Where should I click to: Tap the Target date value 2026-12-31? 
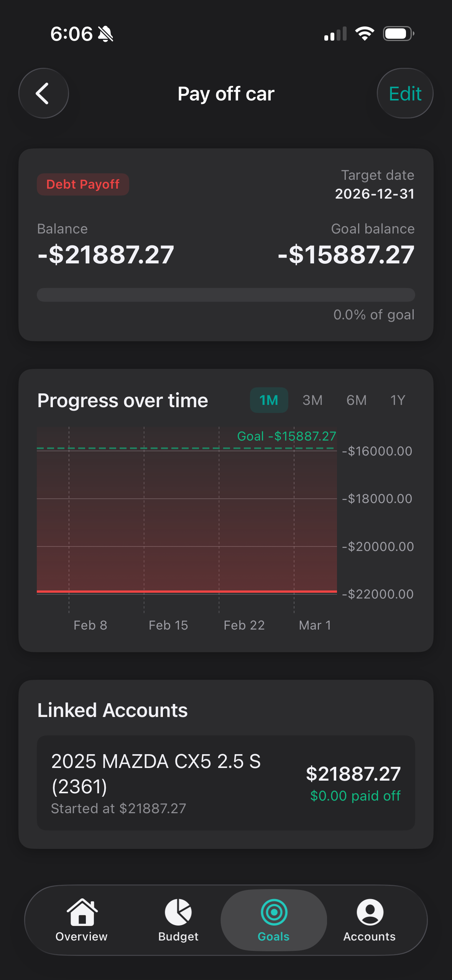coord(375,194)
